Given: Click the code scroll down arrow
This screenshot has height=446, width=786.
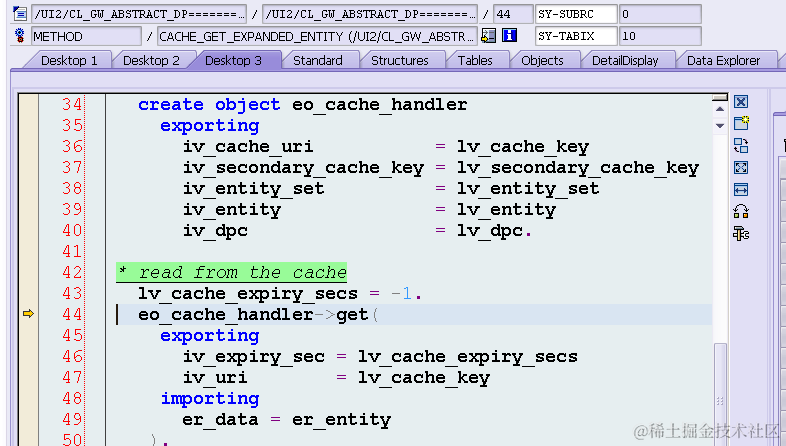Looking at the screenshot, I should (x=720, y=125).
